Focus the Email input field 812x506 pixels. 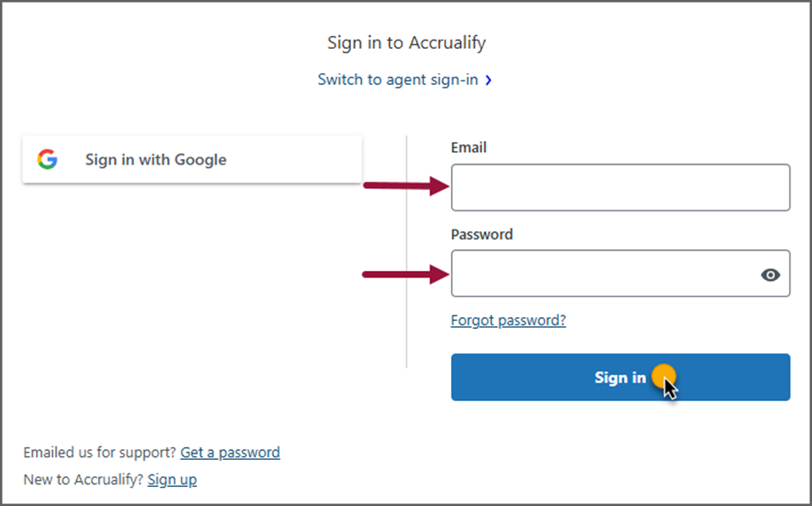[620, 187]
